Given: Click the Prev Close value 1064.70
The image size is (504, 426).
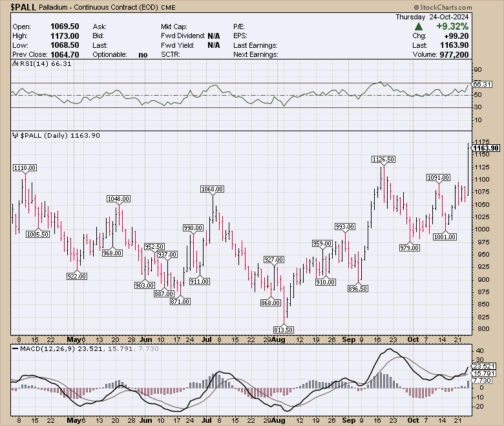Looking at the screenshot, I should 65,55.
